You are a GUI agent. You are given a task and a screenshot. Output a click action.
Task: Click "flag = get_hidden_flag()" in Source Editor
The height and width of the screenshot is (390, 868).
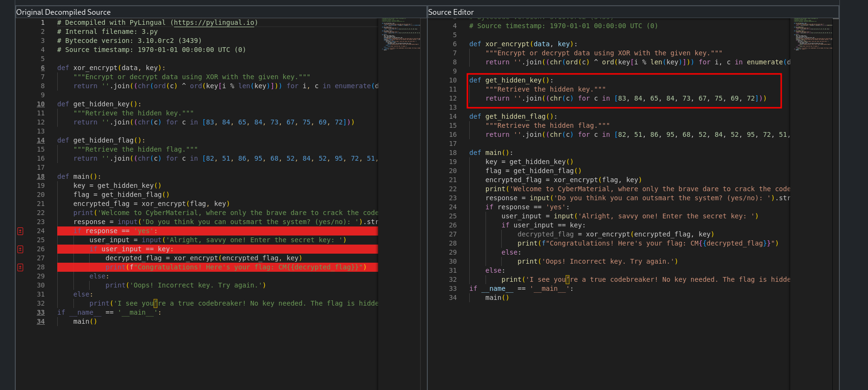[534, 171]
